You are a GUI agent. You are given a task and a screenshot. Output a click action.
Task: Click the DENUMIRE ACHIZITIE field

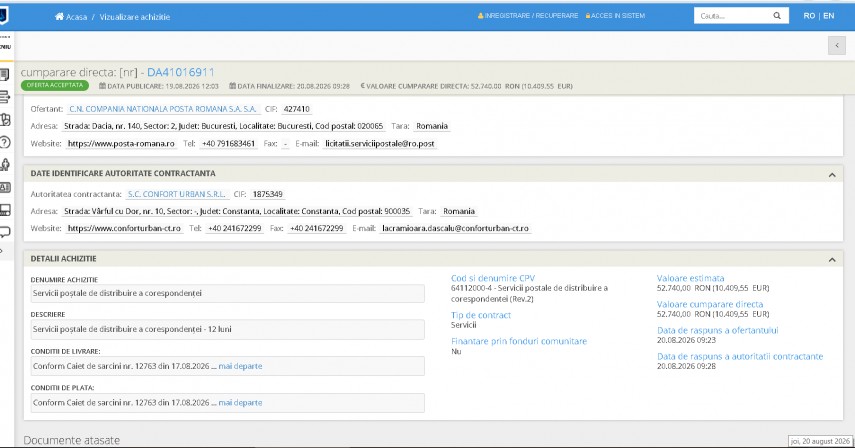(227, 293)
